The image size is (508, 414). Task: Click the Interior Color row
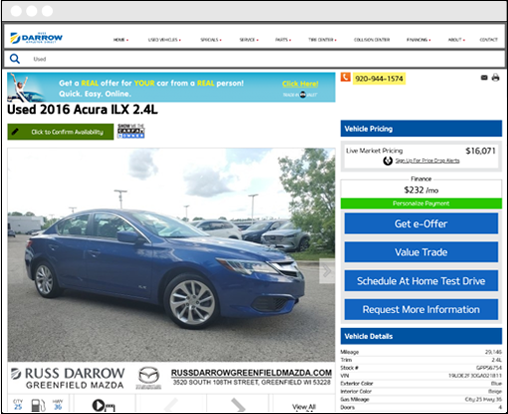pyautogui.click(x=421, y=391)
